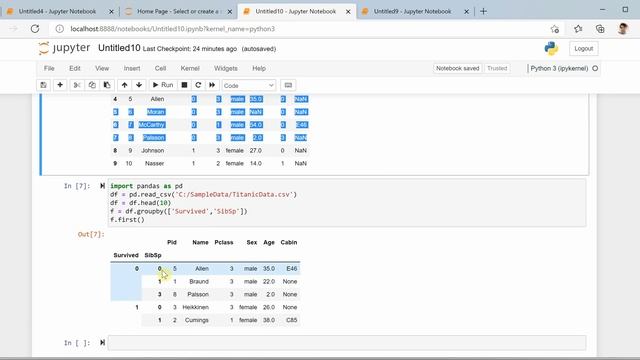
Task: Open browser profile avatar
Action: point(623,29)
